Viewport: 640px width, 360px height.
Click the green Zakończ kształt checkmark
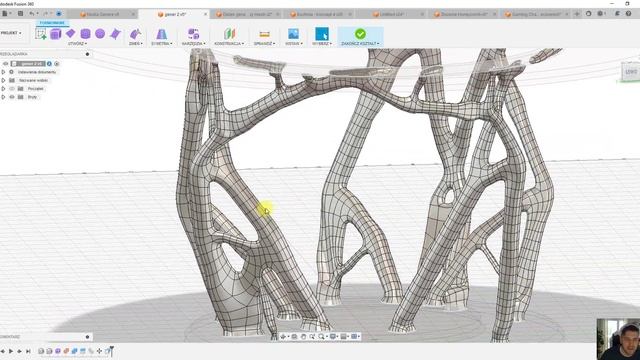click(x=360, y=33)
